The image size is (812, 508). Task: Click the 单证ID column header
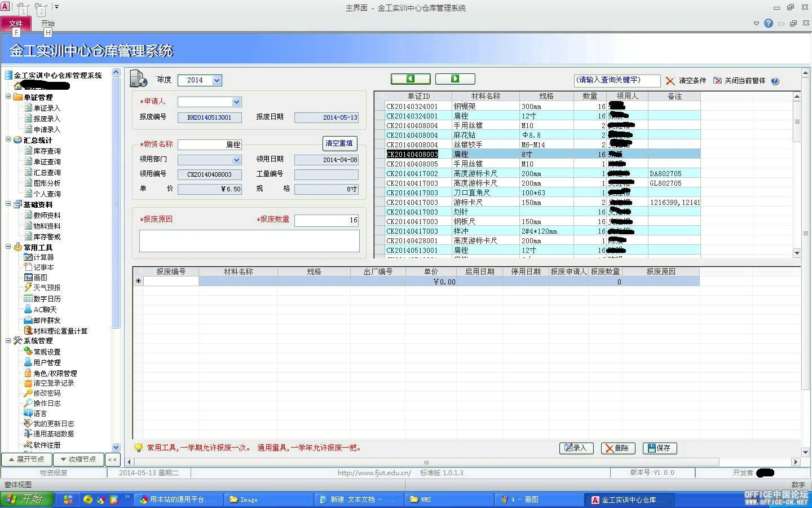click(x=418, y=97)
